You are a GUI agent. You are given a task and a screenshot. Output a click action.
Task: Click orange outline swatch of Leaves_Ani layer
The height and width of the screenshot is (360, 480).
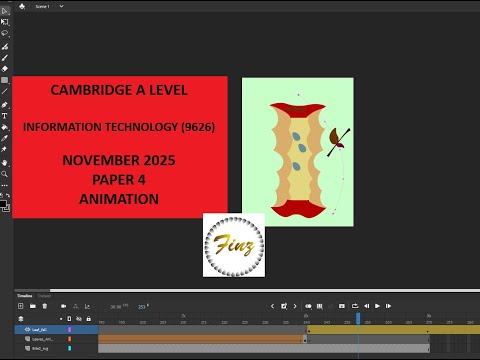[x=70, y=339]
